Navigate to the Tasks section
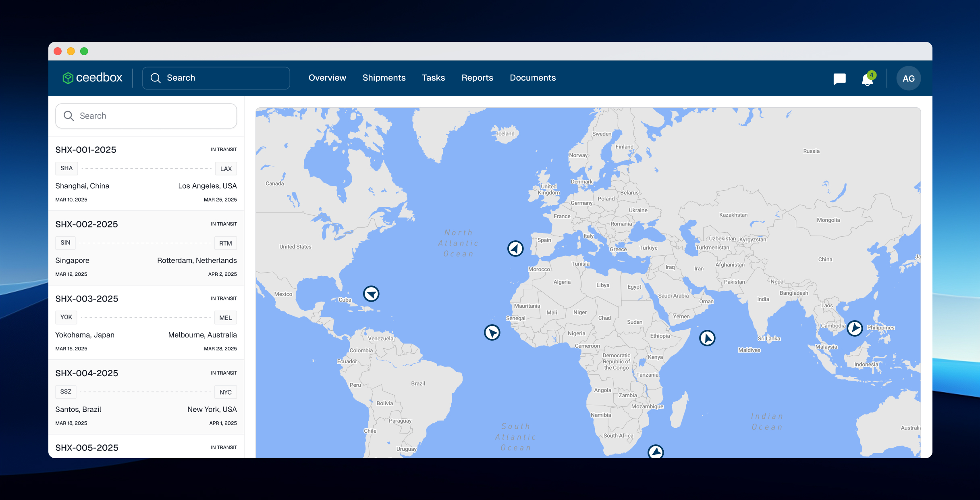 pos(434,78)
